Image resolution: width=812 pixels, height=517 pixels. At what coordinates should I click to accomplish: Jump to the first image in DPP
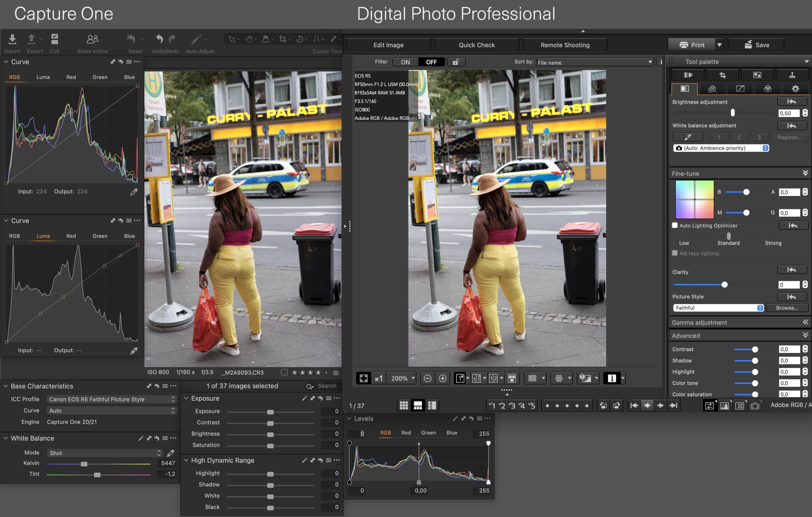pos(634,405)
